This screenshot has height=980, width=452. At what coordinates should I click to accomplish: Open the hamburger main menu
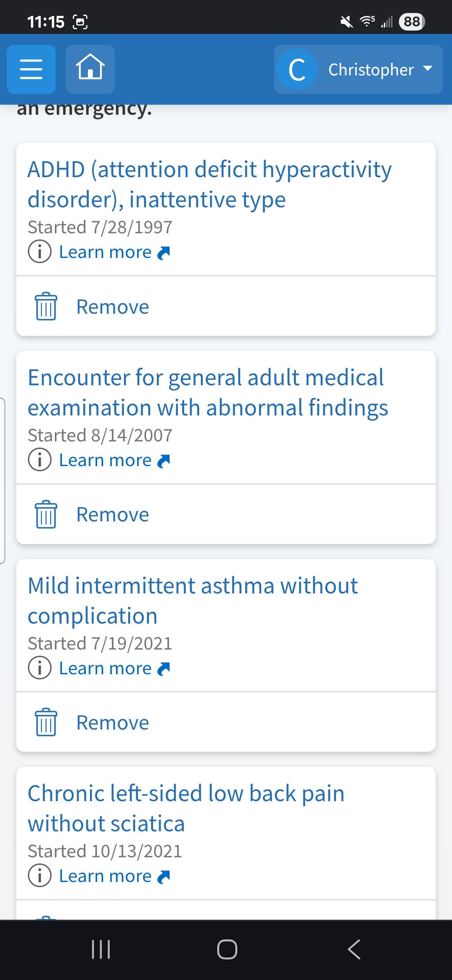coord(31,69)
